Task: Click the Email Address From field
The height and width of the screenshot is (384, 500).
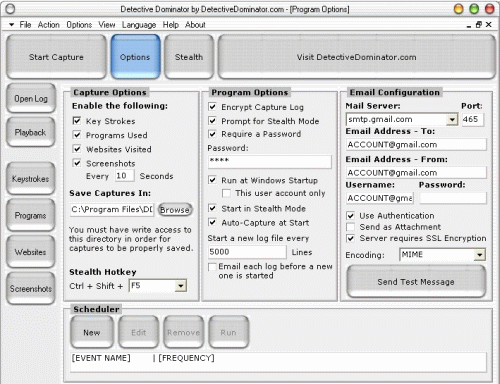Action: coord(416,173)
